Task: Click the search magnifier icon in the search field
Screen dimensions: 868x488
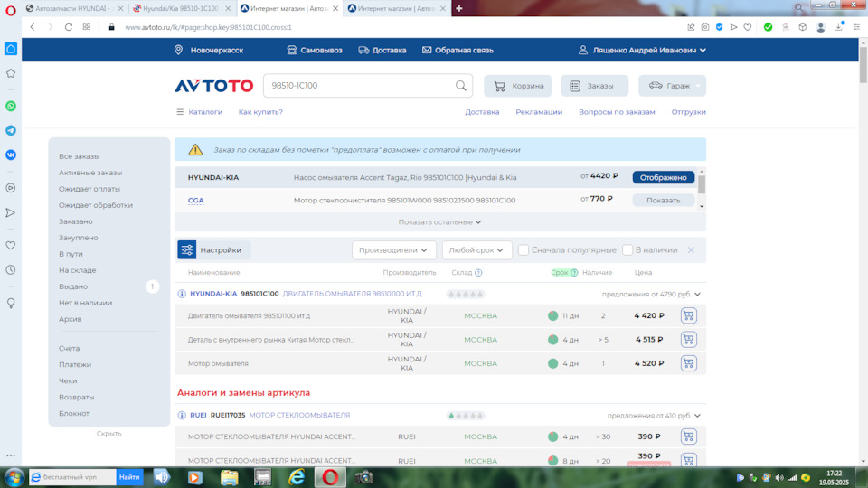Action: coord(460,86)
